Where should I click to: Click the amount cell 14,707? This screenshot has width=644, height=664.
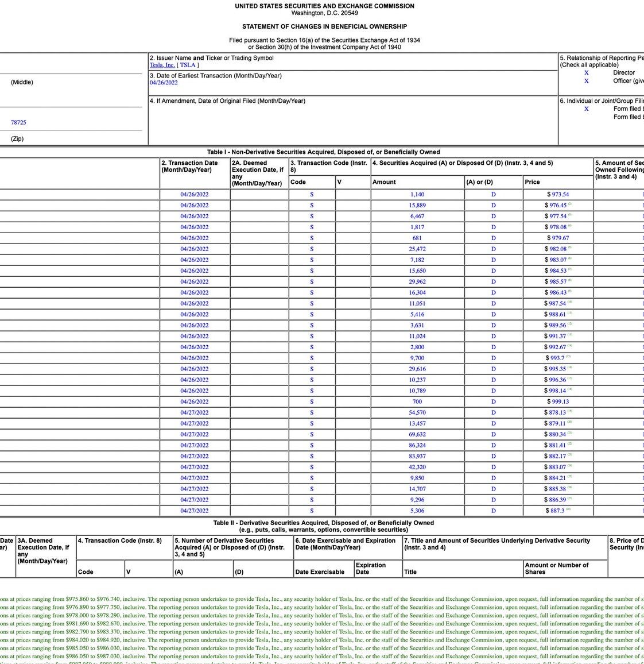coord(417,489)
